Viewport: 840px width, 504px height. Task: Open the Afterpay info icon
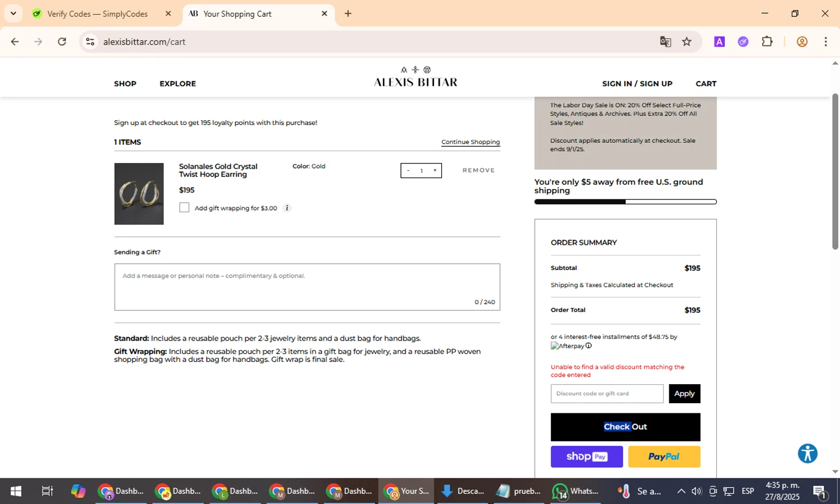pyautogui.click(x=589, y=346)
